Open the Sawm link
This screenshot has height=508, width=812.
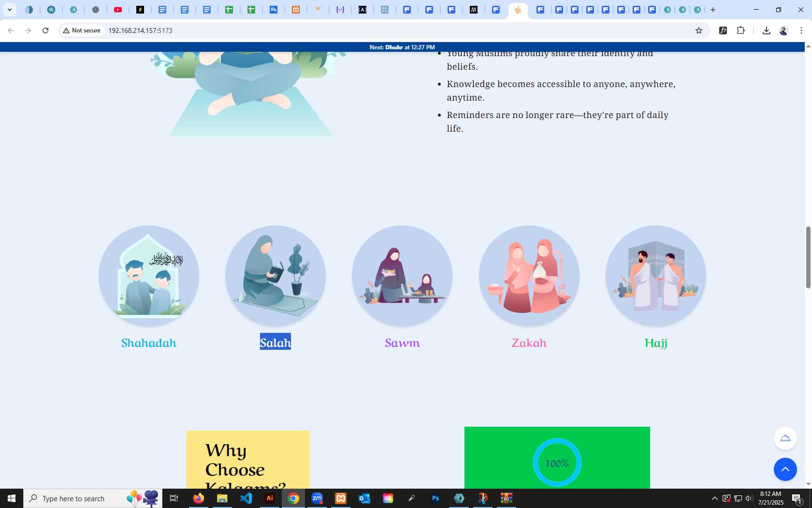click(x=402, y=343)
